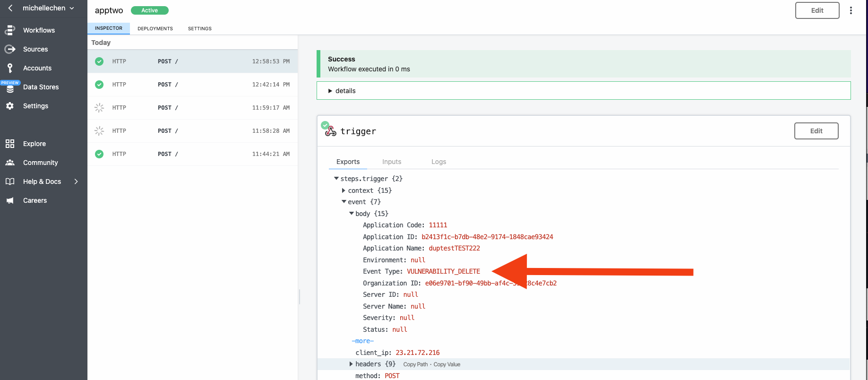868x380 pixels.
Task: Open Settings gear icon in sidebar
Action: pyautogui.click(x=10, y=106)
